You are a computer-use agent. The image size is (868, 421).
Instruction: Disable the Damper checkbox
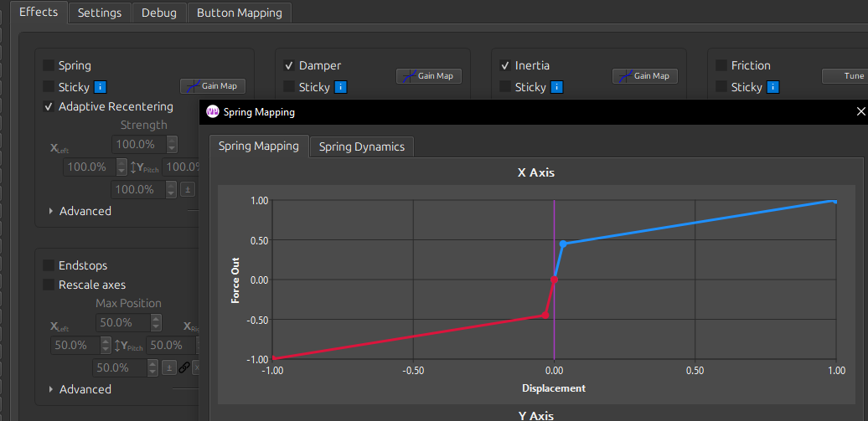coord(289,65)
